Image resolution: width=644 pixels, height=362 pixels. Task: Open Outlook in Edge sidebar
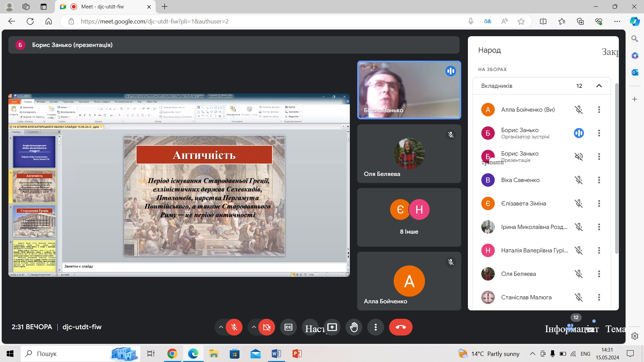(x=635, y=72)
